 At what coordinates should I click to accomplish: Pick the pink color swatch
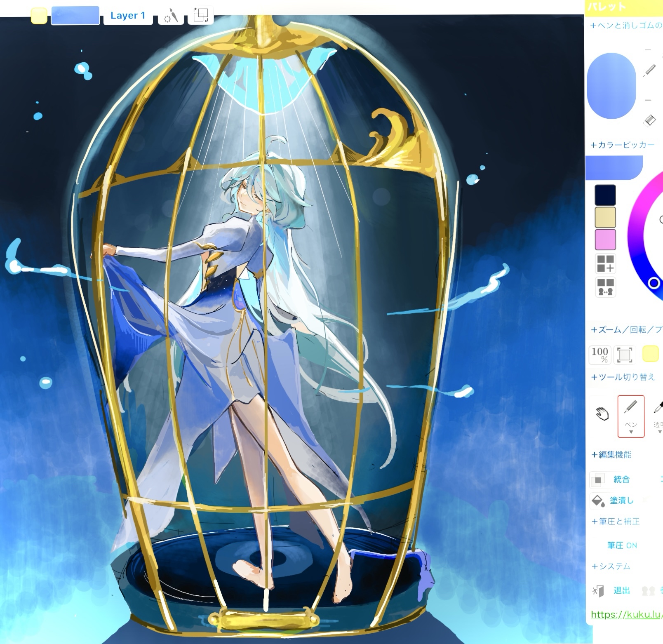click(605, 240)
